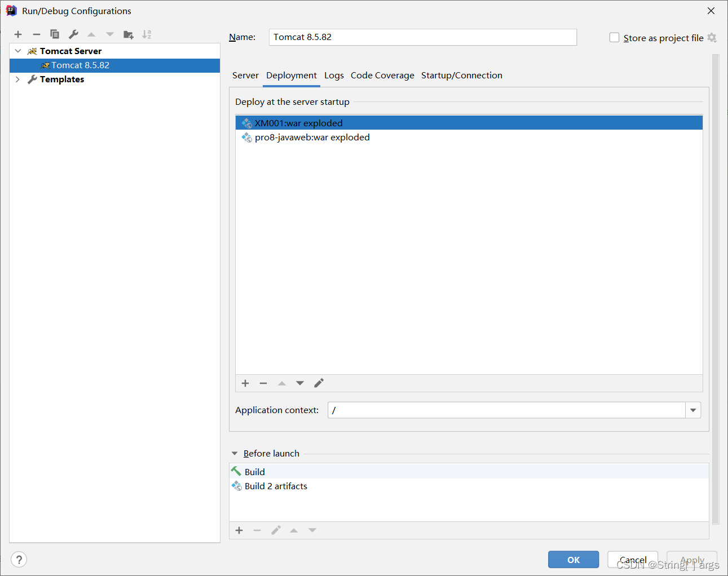This screenshot has width=728, height=576.
Task: Switch to the Server tab
Action: point(245,76)
